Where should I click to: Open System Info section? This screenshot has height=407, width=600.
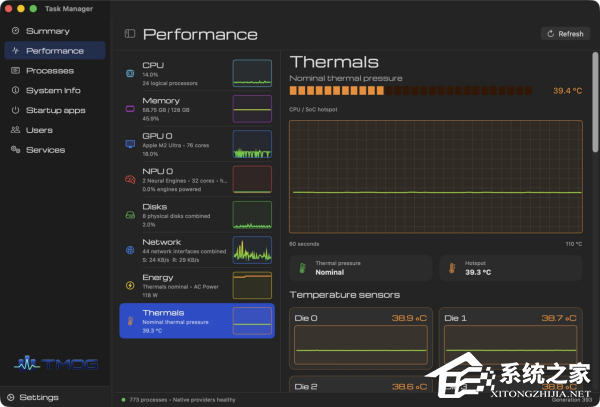click(x=55, y=91)
